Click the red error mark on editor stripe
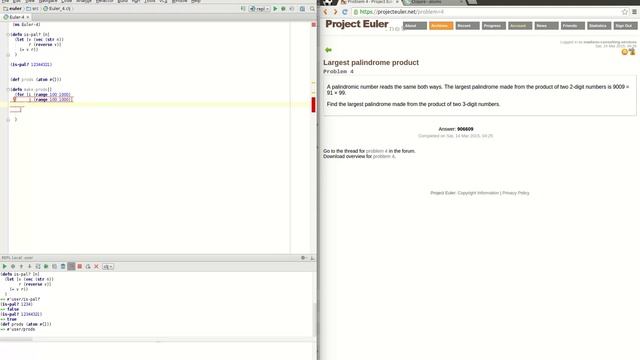The width and height of the screenshot is (640, 360). point(313,104)
